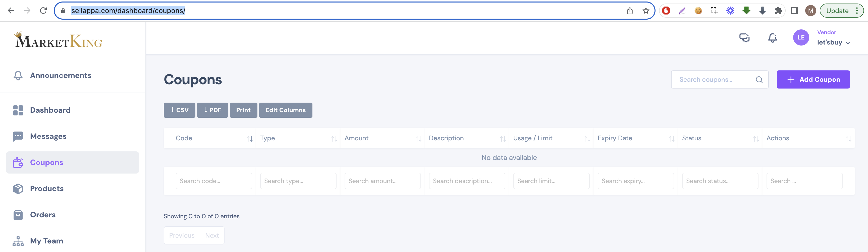Sort the table by Status column
The image size is (868, 252).
[x=720, y=138]
